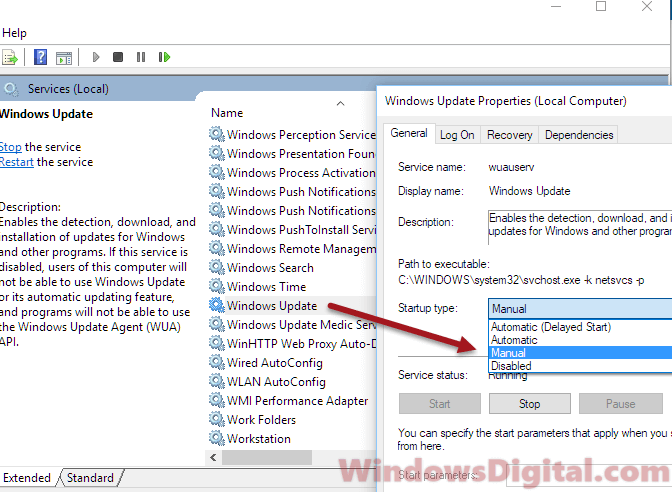
Task: Click gear icon beside Windows Update Medic Service
Action: 217,324
